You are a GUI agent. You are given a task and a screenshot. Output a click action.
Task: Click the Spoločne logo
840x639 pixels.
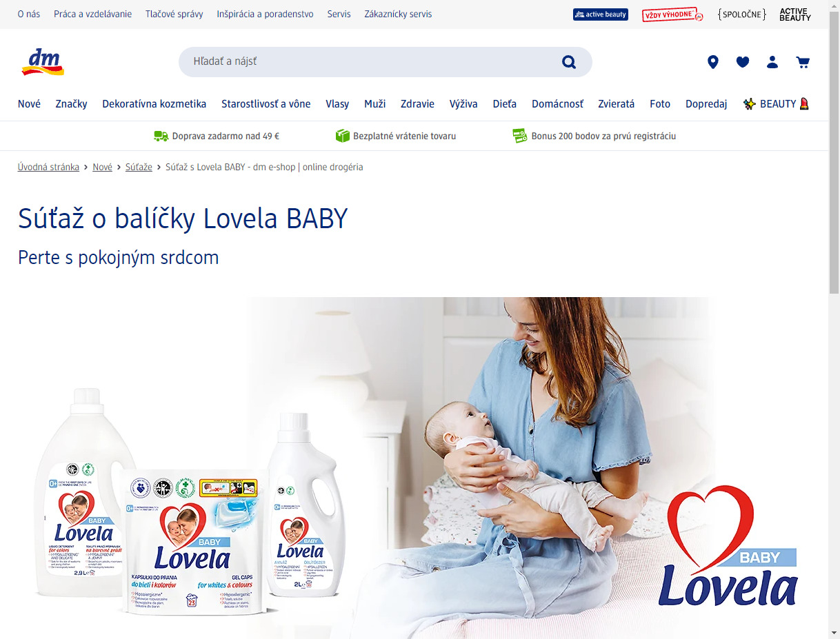click(741, 14)
